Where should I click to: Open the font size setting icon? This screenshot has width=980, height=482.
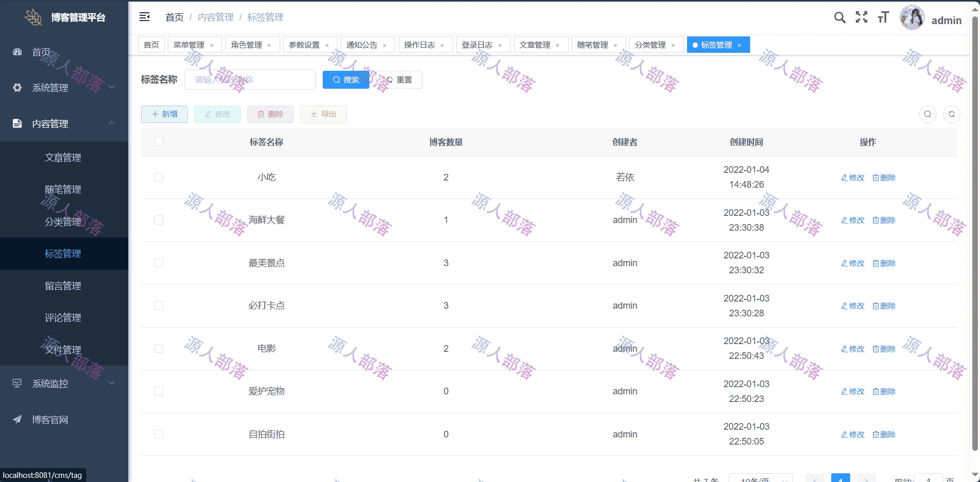(x=883, y=17)
